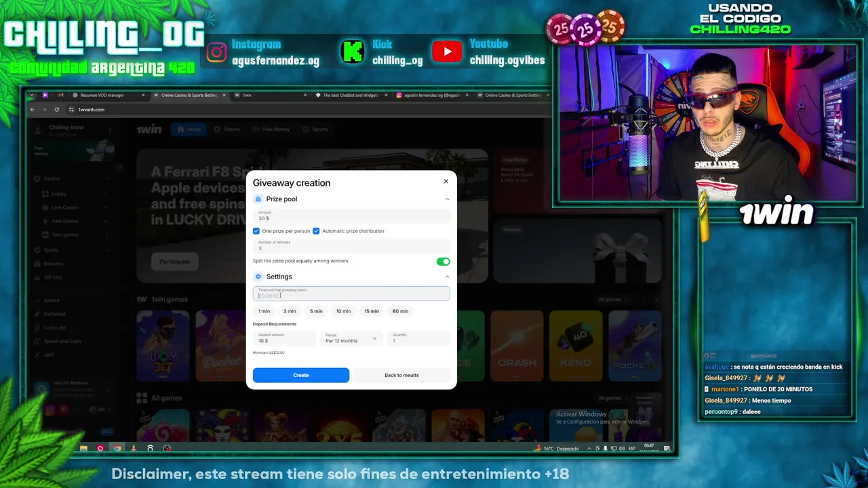Switch to Resumen VOD manager tab

[x=107, y=95]
